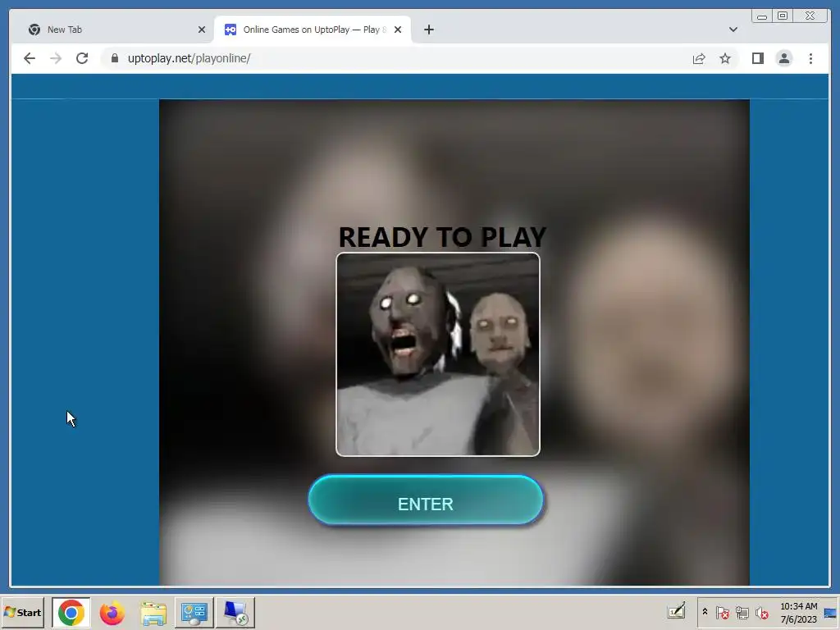The width and height of the screenshot is (840, 630).
Task: Select the Online Games on UptoPlay tab
Action: click(x=312, y=30)
